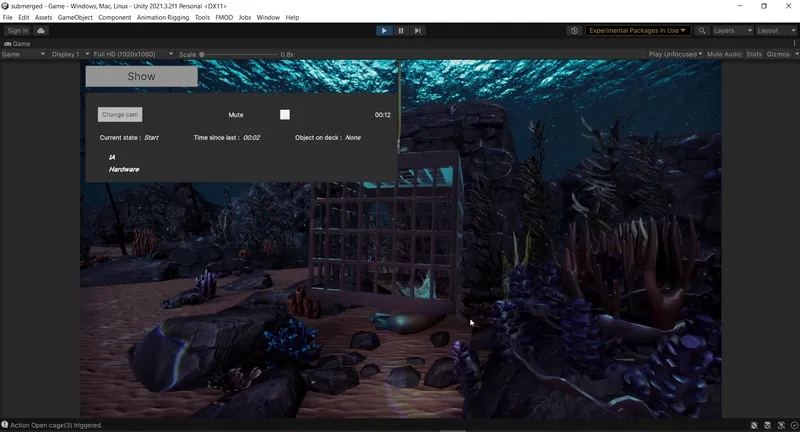800x432 pixels.
Task: Click the console message info icon
Action: click(x=5, y=425)
